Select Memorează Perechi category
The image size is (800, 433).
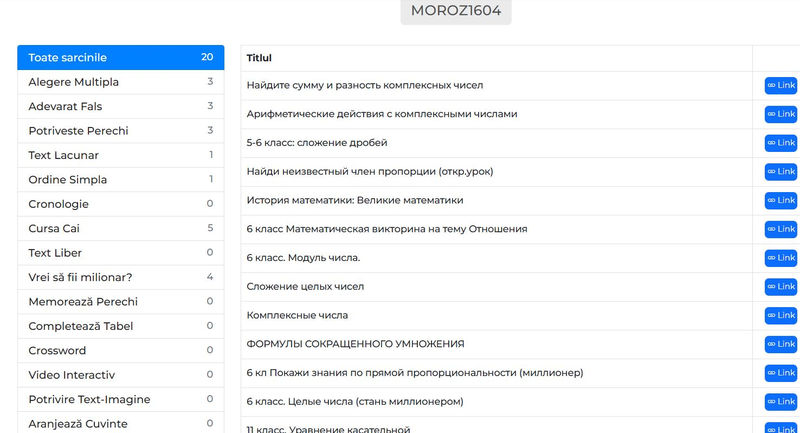click(x=120, y=301)
